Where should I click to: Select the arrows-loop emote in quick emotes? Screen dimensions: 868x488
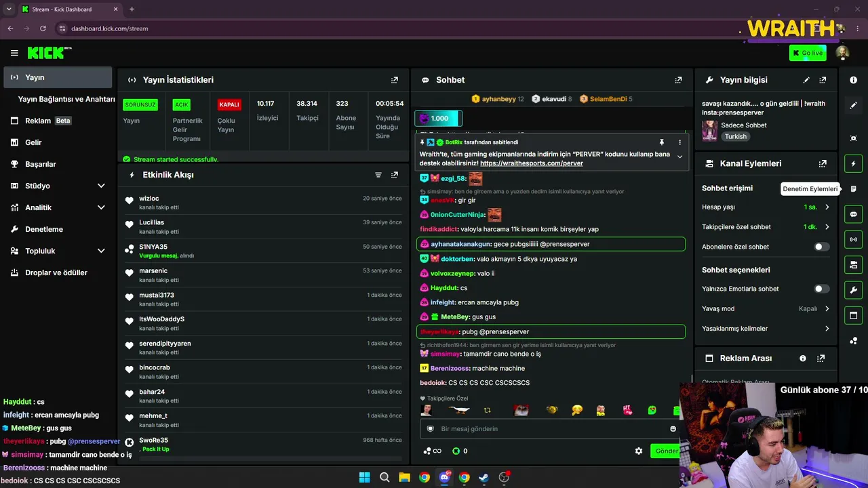(487, 410)
